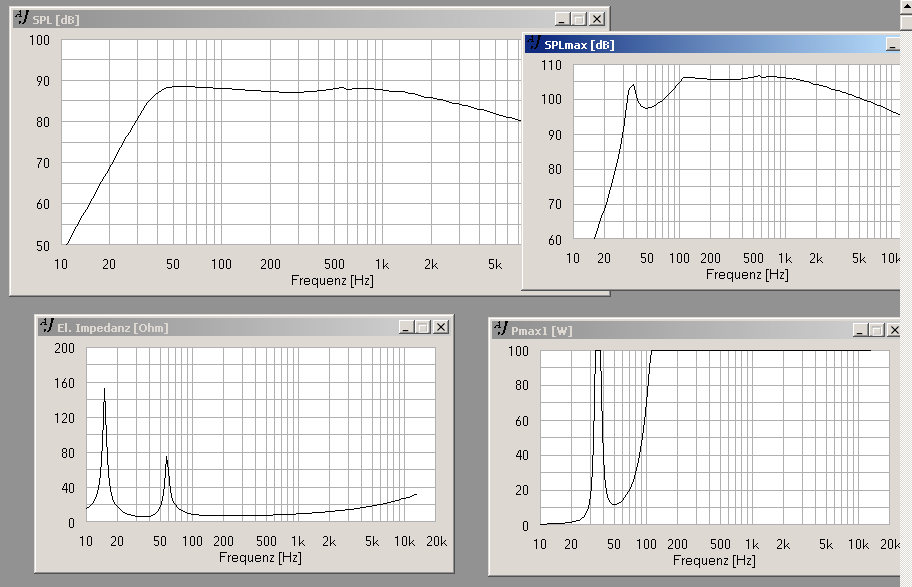This screenshot has width=912, height=587.
Task: Bring the Pmax1 [W] window forward via its title
Action: point(542,331)
